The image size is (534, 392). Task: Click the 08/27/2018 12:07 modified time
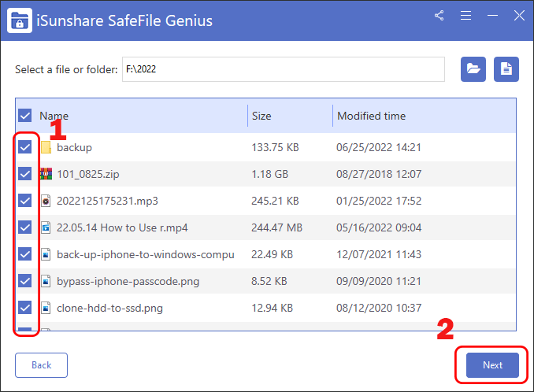pos(379,174)
